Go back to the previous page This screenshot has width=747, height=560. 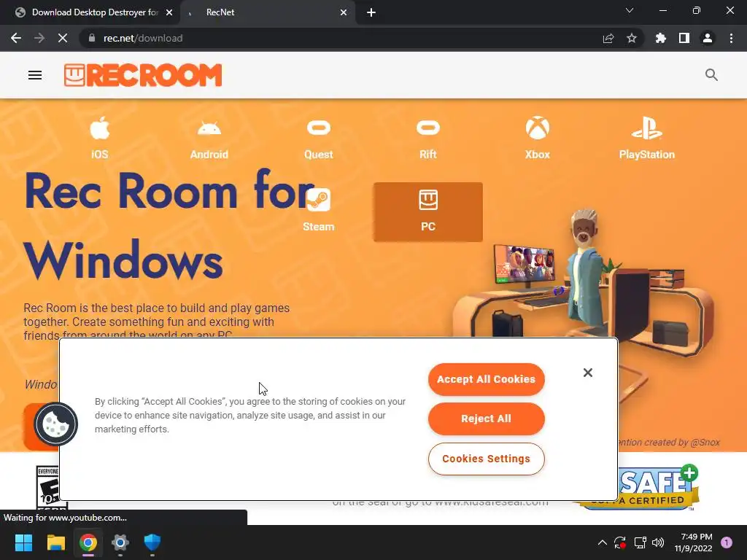[x=16, y=38]
